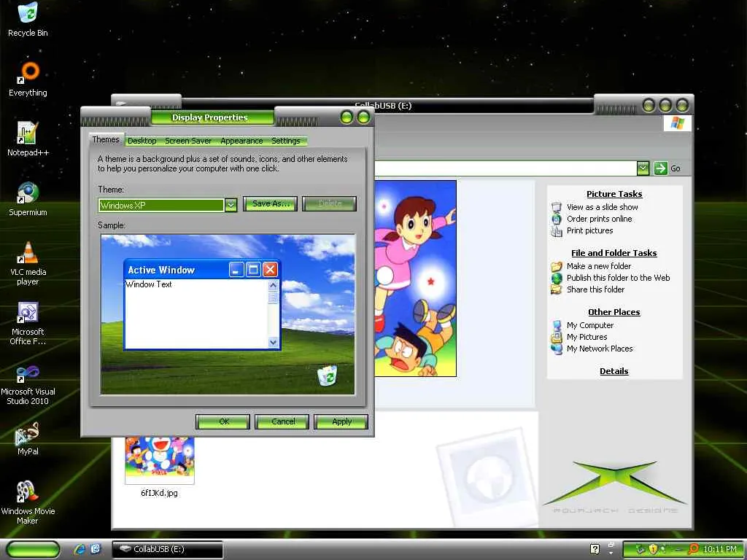Click the help icon in taskbar

coord(595,549)
